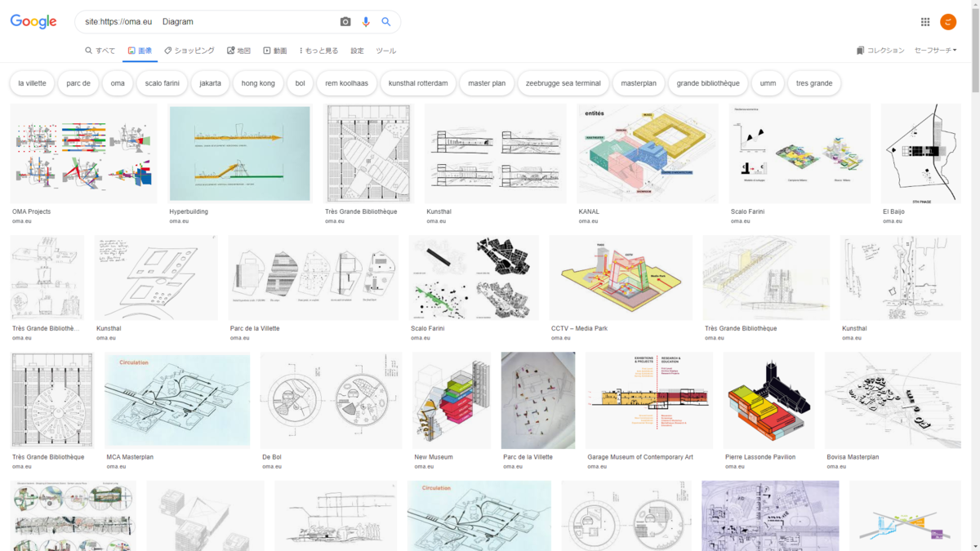Start voice search with microphone icon
The width and height of the screenshot is (980, 551).
click(x=366, y=22)
